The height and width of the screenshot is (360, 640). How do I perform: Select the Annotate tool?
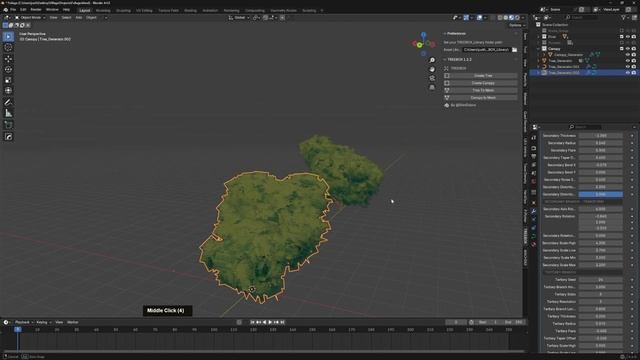coord(8,102)
